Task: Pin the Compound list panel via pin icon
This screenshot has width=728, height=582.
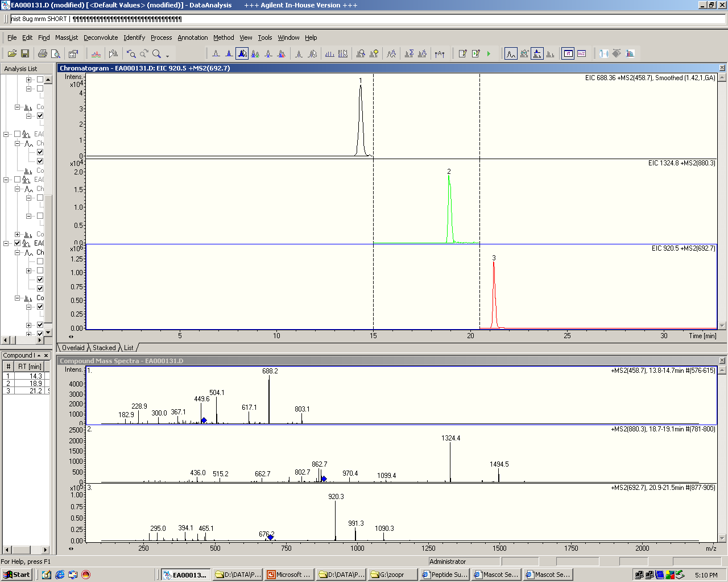Action: (x=39, y=355)
